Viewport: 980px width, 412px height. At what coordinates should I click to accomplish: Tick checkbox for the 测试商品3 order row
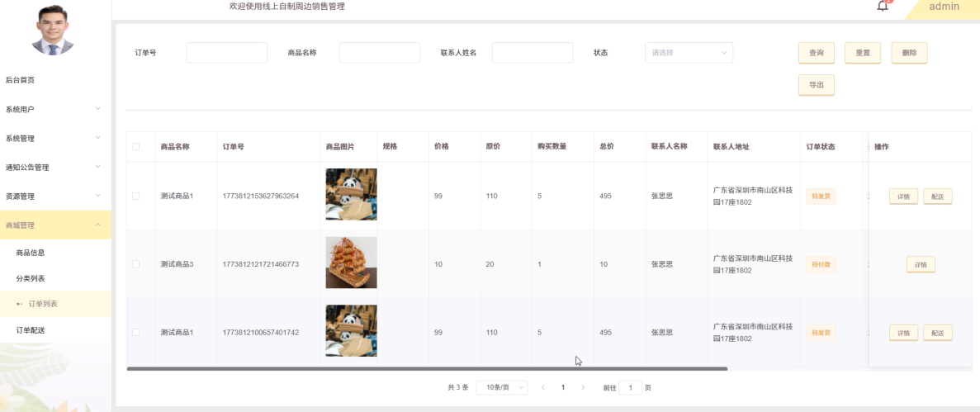[x=135, y=264]
